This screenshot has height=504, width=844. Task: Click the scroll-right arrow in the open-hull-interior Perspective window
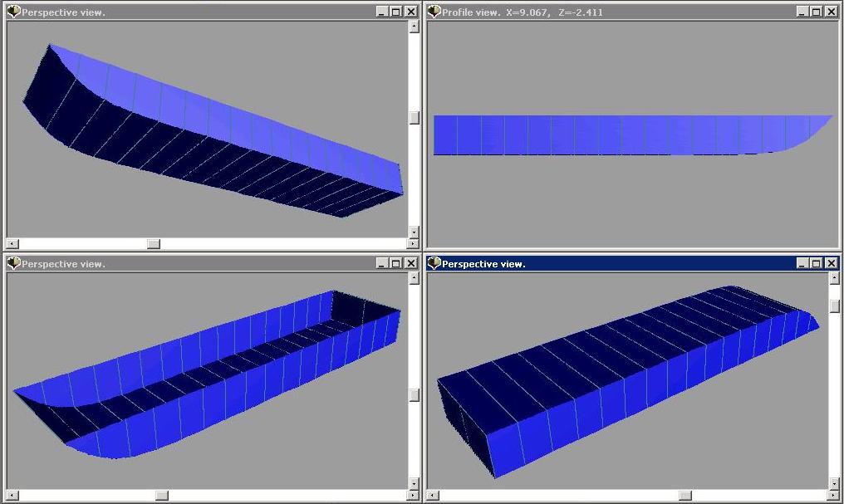(x=414, y=495)
